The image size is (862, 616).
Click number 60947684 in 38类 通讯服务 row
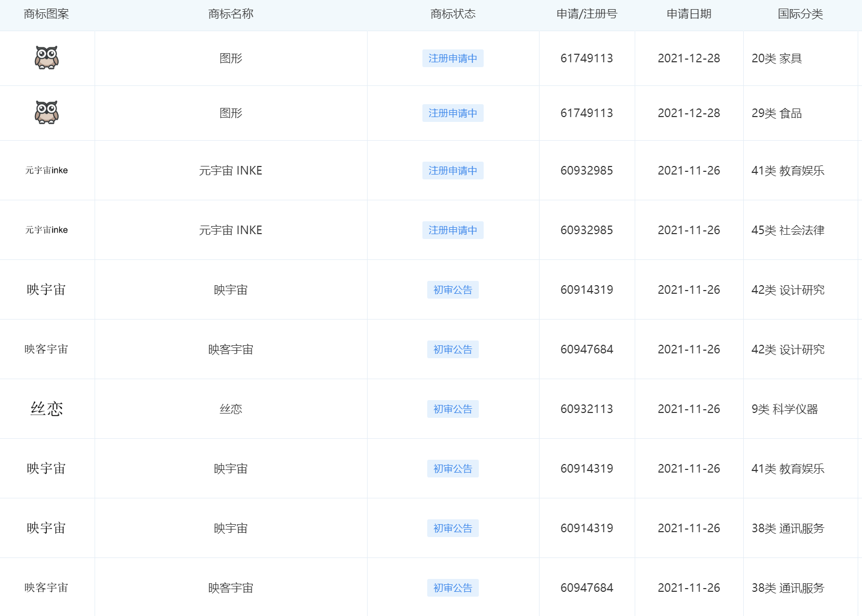[587, 588]
